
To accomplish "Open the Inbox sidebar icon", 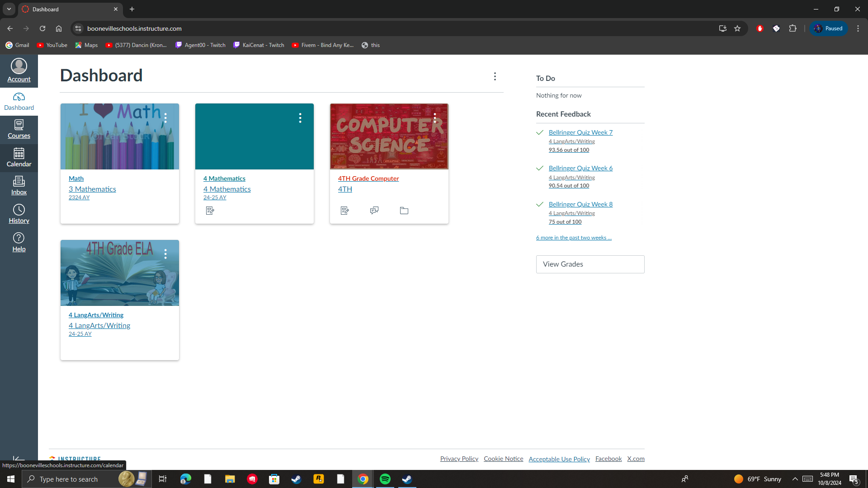I will point(19,186).
